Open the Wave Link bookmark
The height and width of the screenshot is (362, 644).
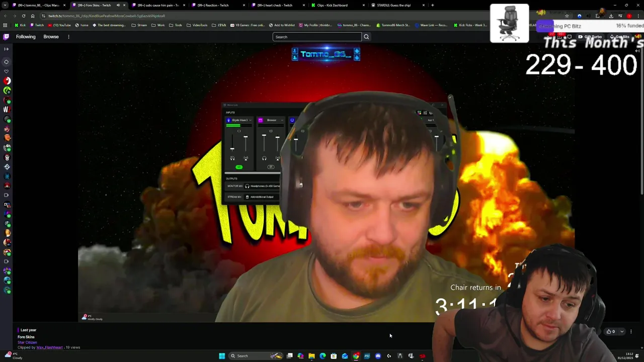click(431, 25)
